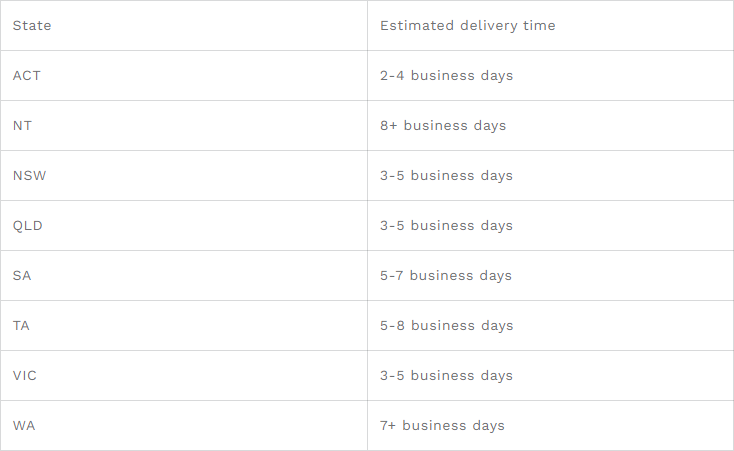Select the SA state cell
The width and height of the screenshot is (734, 451).
(x=184, y=275)
